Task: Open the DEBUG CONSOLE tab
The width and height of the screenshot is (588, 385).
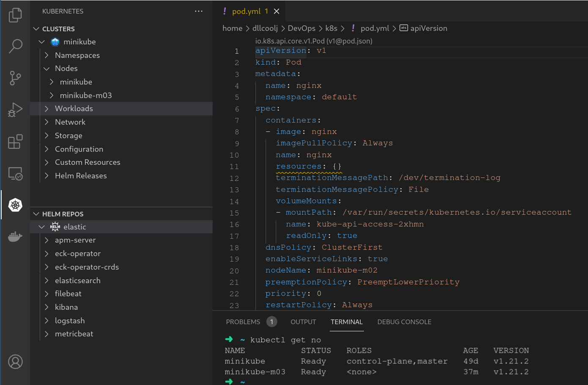Action: [x=404, y=322]
